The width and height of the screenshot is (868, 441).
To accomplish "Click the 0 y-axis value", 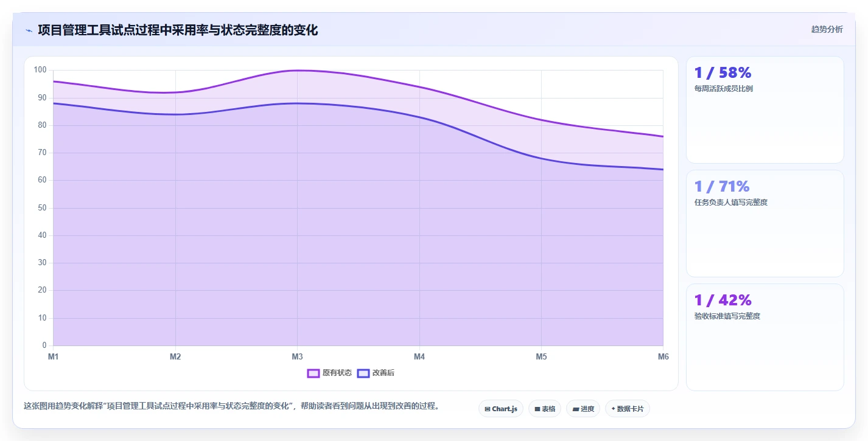I will pos(44,346).
